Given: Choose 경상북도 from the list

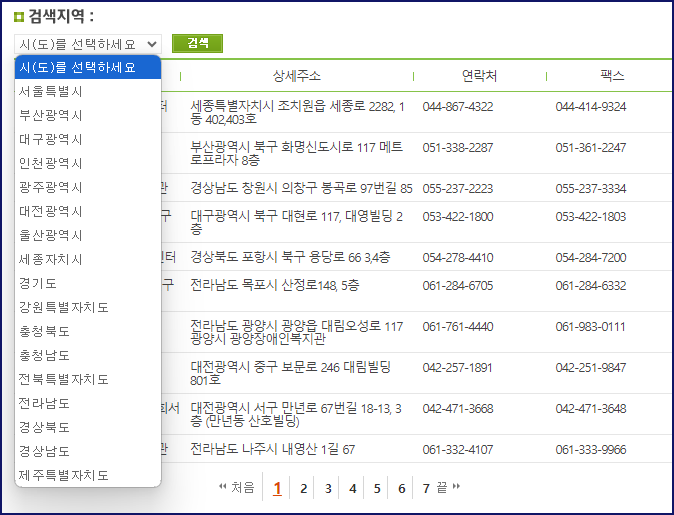Looking at the screenshot, I should (88, 428).
